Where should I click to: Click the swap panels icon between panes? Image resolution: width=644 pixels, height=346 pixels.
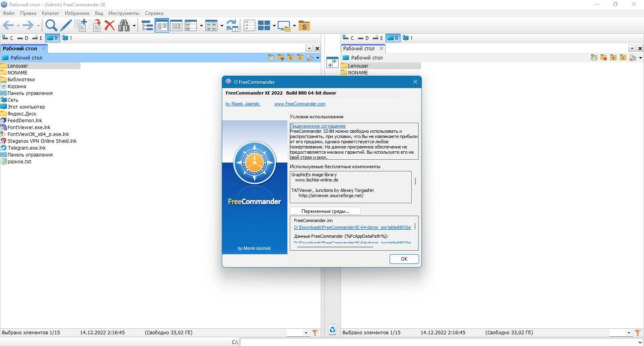[x=332, y=62]
